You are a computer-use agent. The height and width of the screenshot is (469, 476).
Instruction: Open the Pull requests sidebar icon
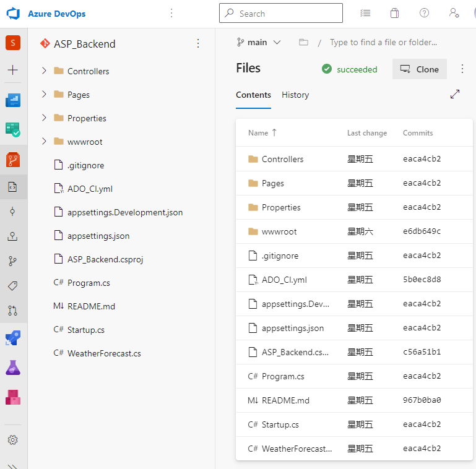[12, 311]
